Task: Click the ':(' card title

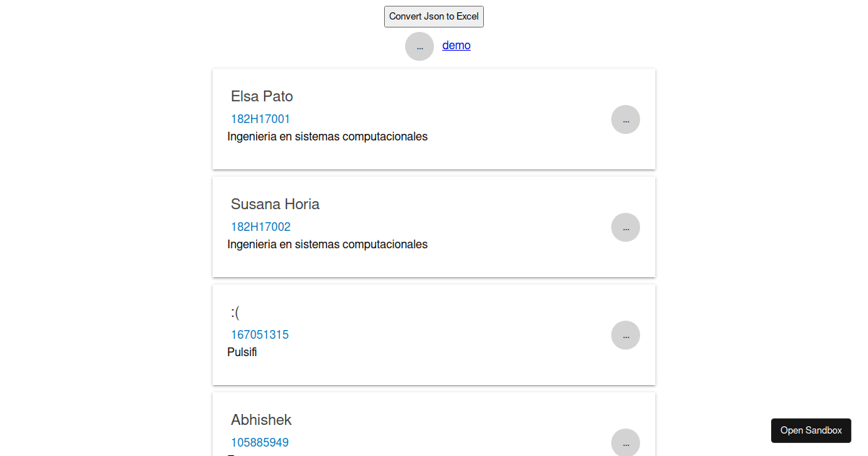Action: click(235, 313)
